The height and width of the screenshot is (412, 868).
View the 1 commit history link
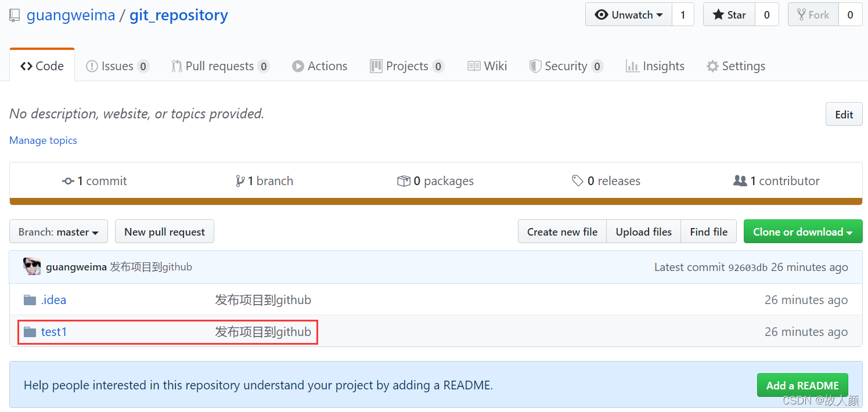point(95,181)
